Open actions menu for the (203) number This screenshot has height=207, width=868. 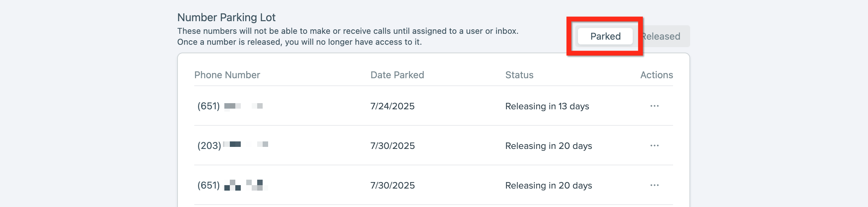click(654, 146)
